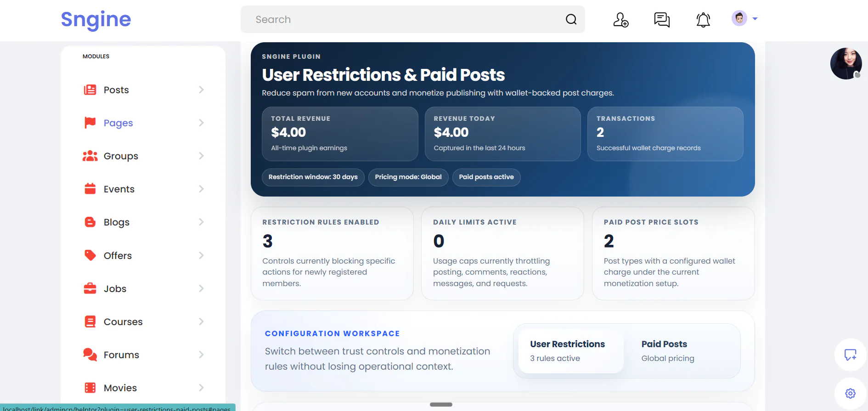Expand the Blogs menu chevron

pyautogui.click(x=201, y=222)
